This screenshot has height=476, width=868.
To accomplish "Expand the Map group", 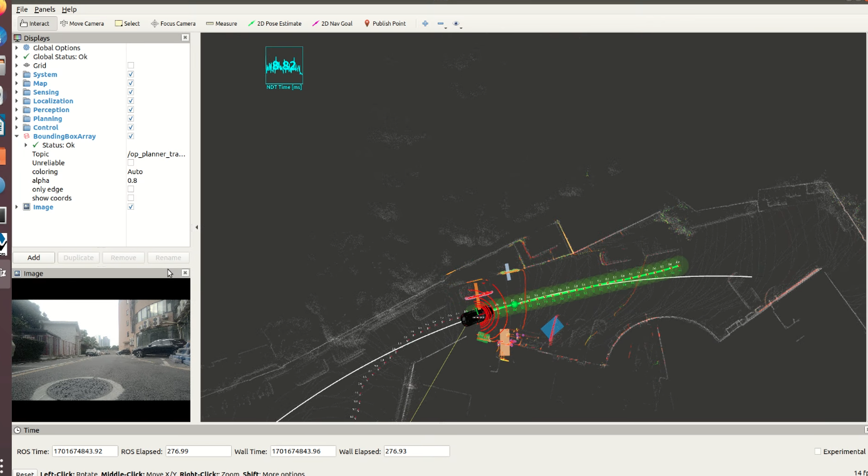I will (17, 83).
